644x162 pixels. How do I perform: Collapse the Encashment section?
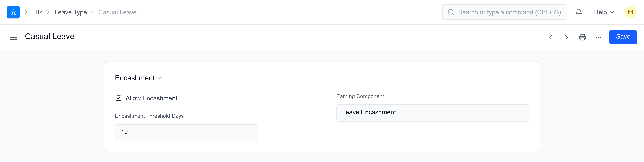click(161, 78)
